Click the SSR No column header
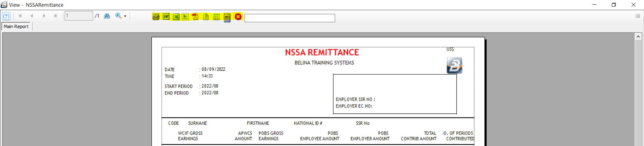The height and width of the screenshot is (146, 644). [362, 123]
